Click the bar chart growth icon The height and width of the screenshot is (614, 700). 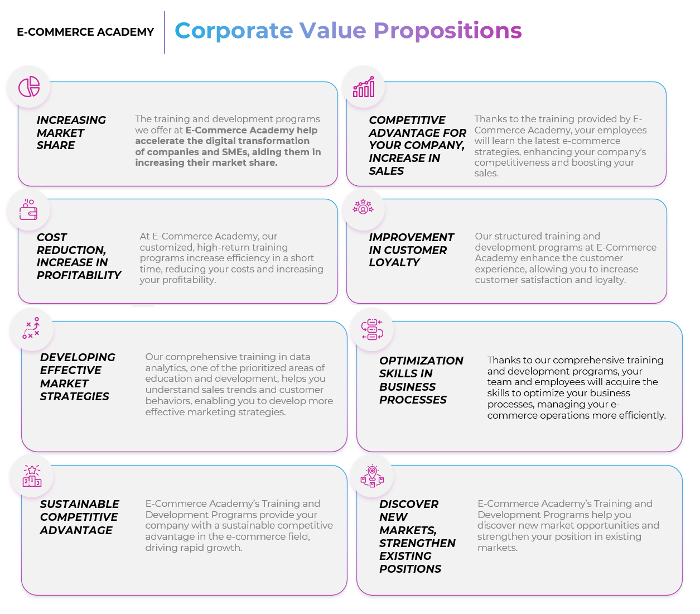tap(364, 87)
